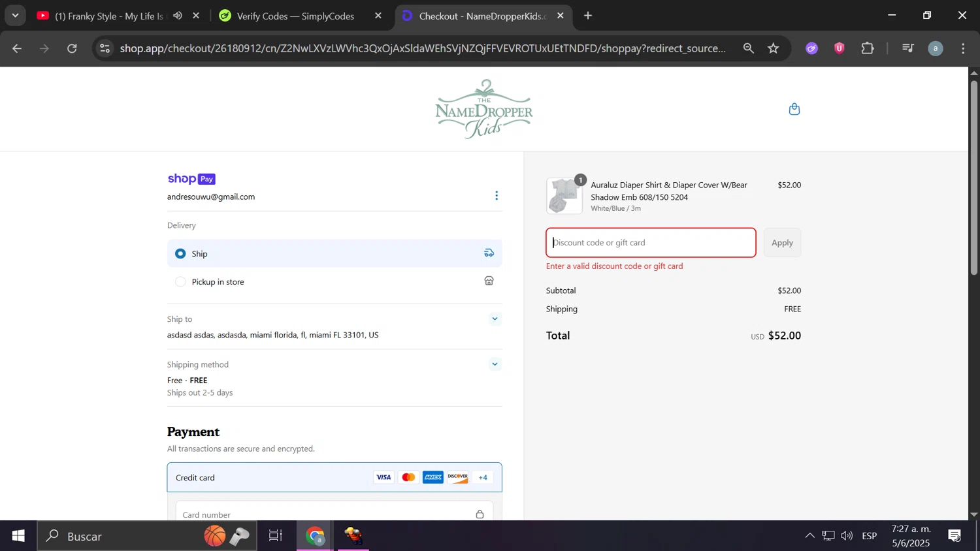This screenshot has height=551, width=980.
Task: Close the Verify Codes tab
Action: (378, 16)
